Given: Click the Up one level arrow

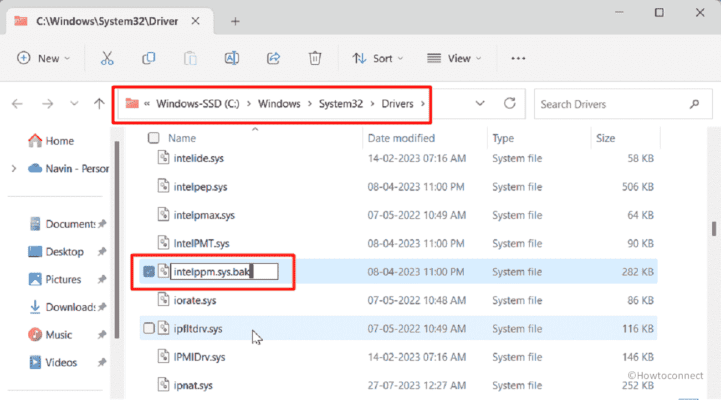Looking at the screenshot, I should coord(99,104).
